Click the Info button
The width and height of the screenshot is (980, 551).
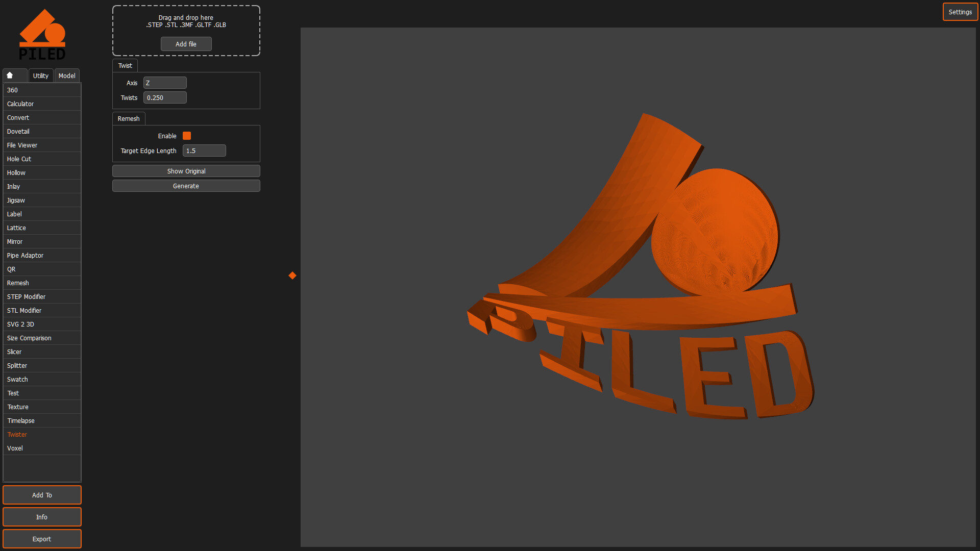(x=42, y=517)
